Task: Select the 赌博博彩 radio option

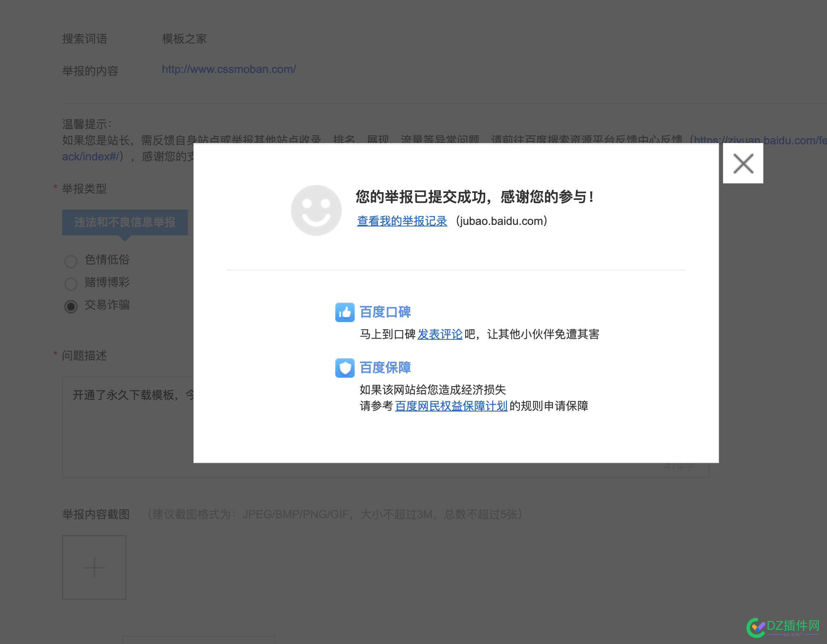Action: coord(71,284)
